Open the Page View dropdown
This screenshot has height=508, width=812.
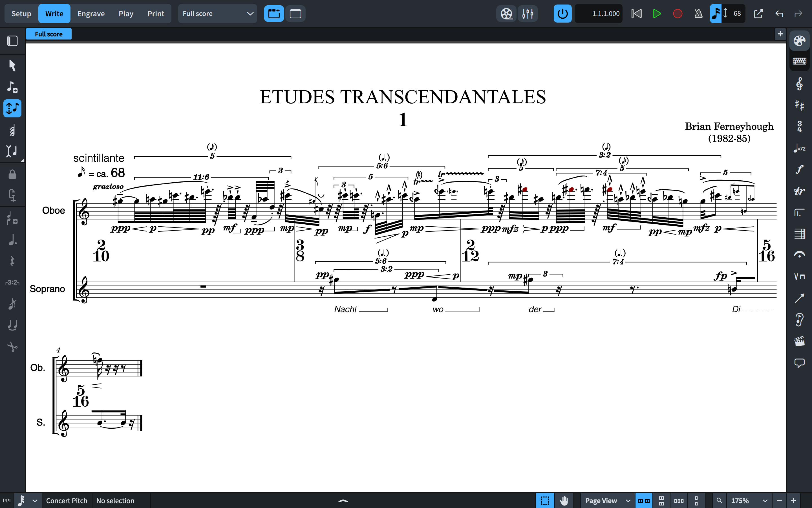(x=607, y=501)
